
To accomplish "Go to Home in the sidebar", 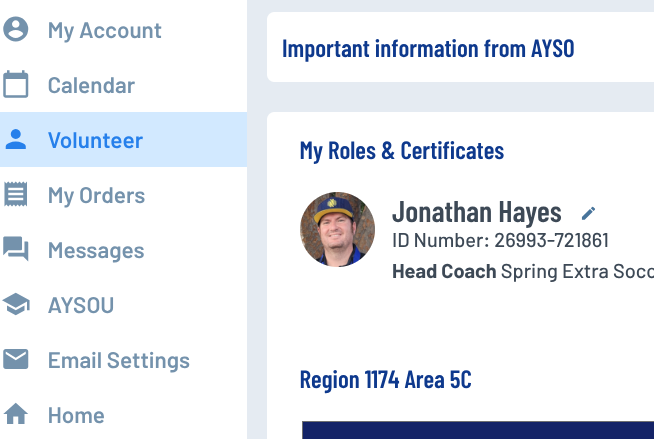I will (x=76, y=415).
